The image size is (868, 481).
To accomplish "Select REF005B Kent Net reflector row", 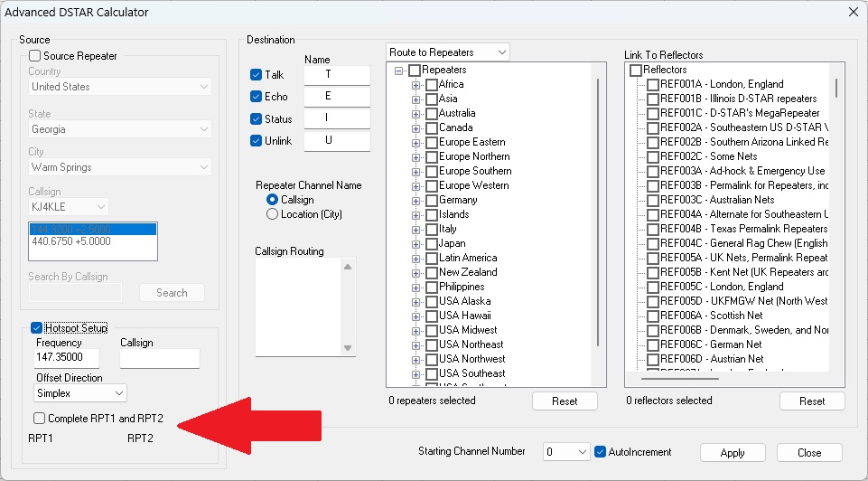I will pyautogui.click(x=744, y=273).
